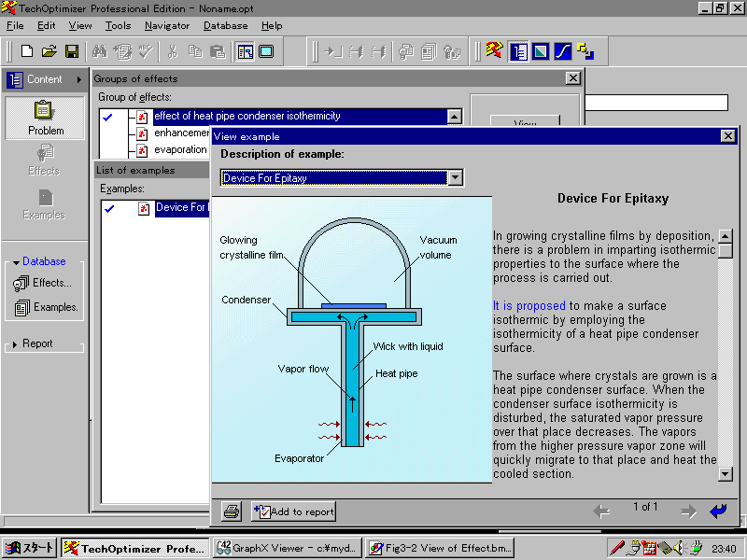Image resolution: width=747 pixels, height=560 pixels.
Task: Click the blue list module toolbar icon
Action: pos(518,51)
